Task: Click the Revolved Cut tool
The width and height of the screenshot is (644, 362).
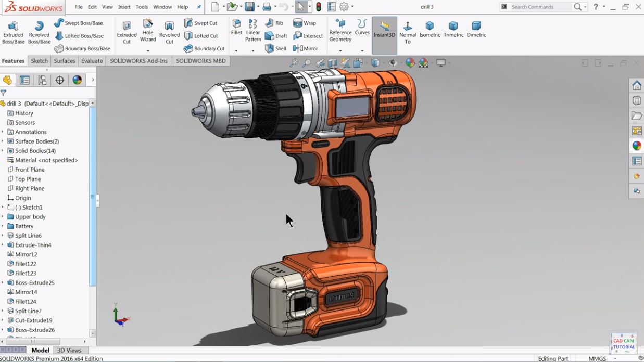Action: click(x=169, y=32)
